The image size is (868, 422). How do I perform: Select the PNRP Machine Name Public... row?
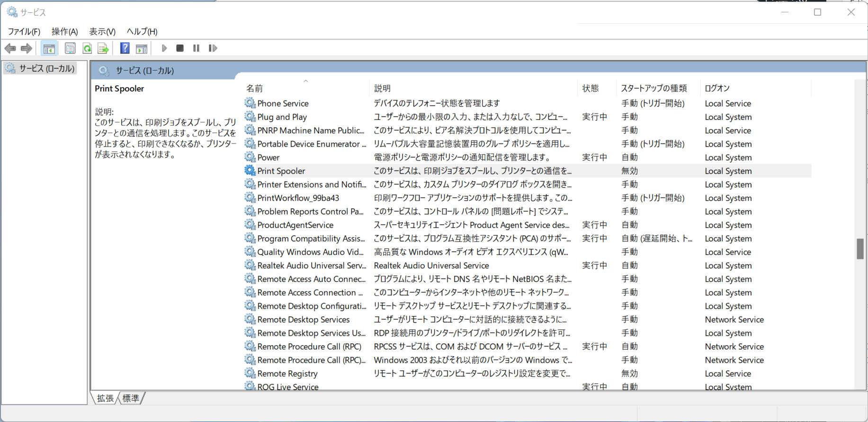[x=527, y=130]
